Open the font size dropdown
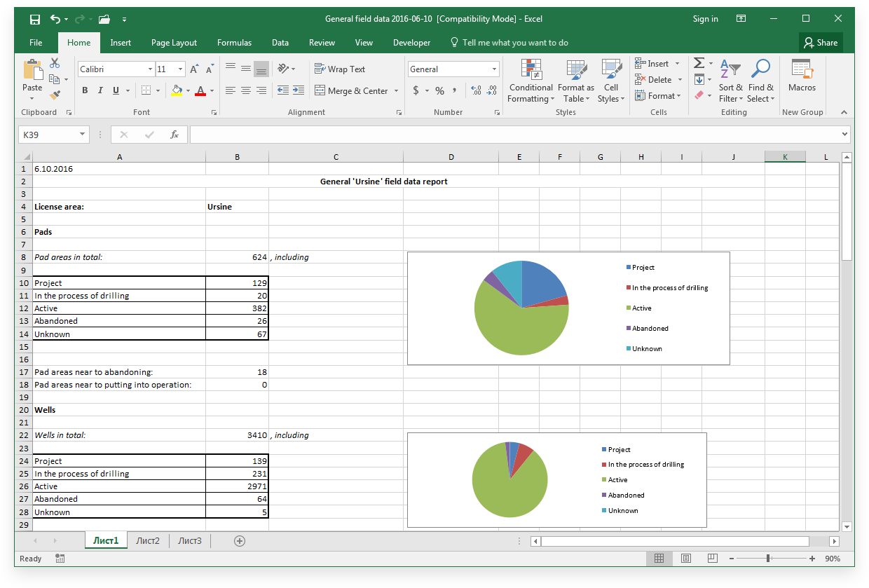The height and width of the screenshot is (588, 869). point(180,69)
